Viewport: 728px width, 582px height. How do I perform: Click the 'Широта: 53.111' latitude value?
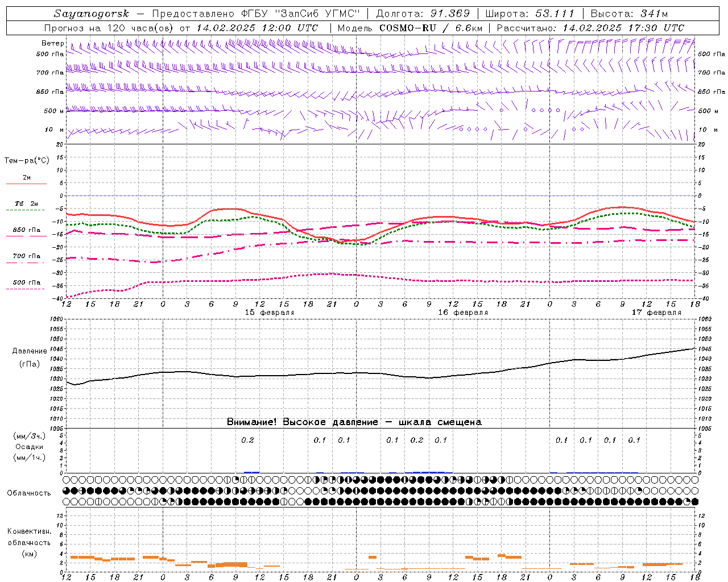[x=530, y=14]
